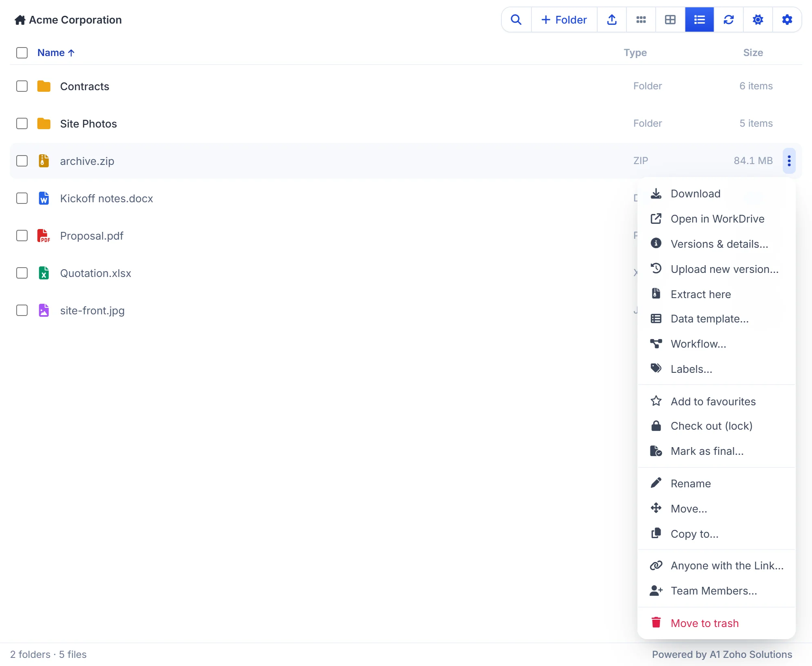Toggle the light/dark theme sun icon
The image size is (812, 666).
(758, 19)
